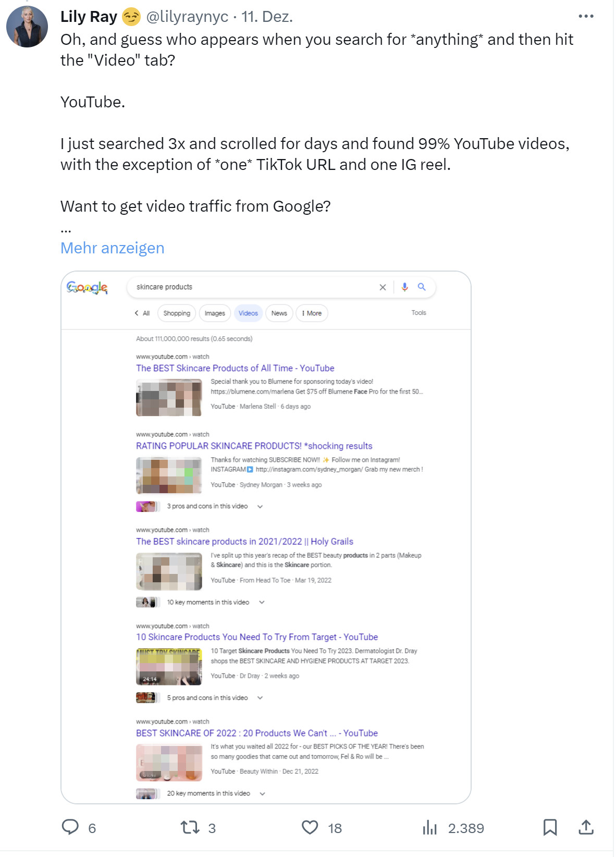Click the 'YouTube · Dr Dray · 2 weeks ago' line

[x=255, y=676]
